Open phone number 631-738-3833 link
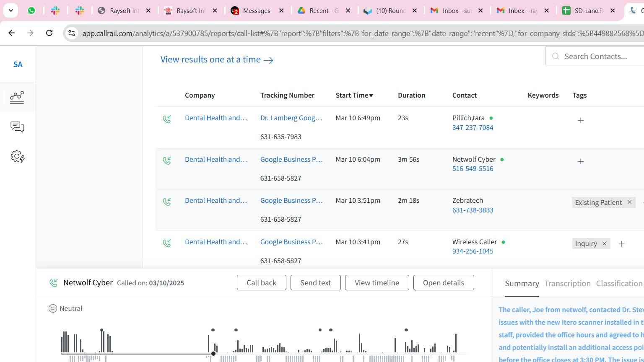 pyautogui.click(x=473, y=210)
